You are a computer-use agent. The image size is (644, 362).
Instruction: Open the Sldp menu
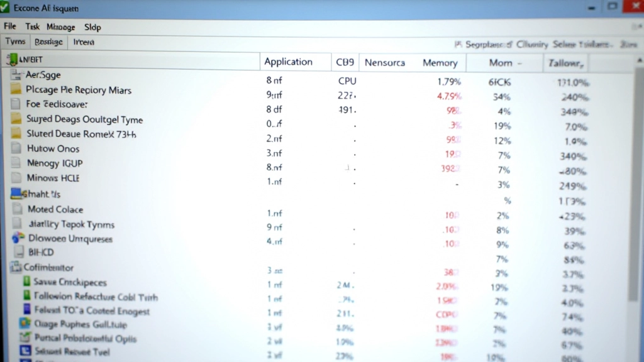[x=92, y=27]
